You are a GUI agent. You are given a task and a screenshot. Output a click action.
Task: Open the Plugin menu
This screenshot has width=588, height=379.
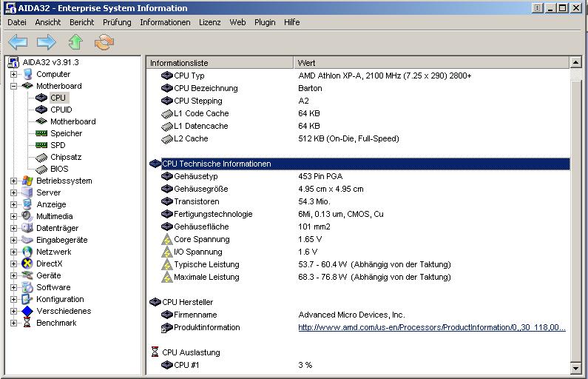click(x=265, y=22)
